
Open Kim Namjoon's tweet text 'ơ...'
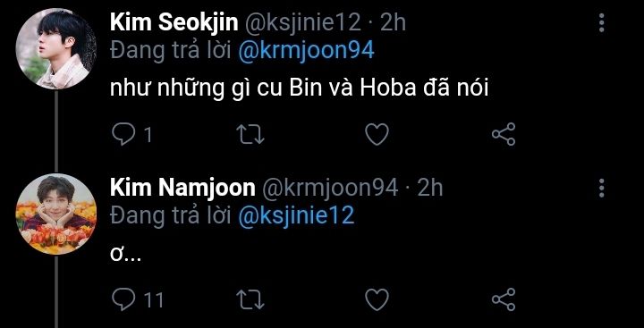[x=126, y=256]
